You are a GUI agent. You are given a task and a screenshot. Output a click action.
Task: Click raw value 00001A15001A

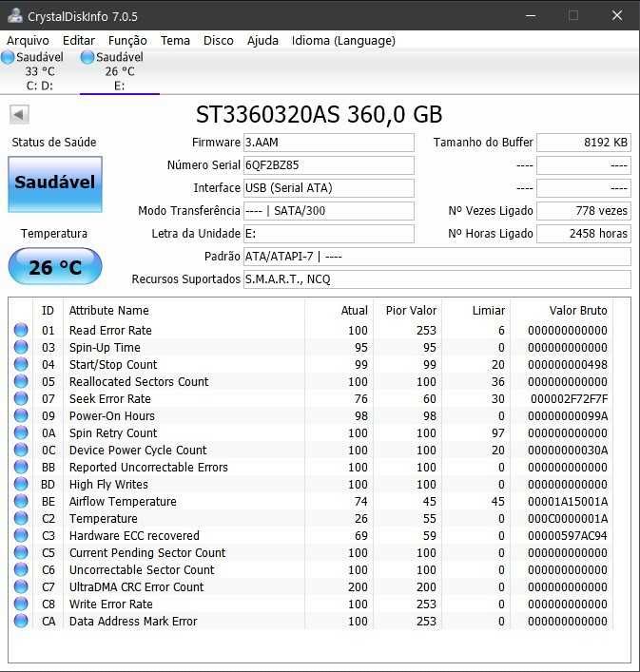coord(568,502)
